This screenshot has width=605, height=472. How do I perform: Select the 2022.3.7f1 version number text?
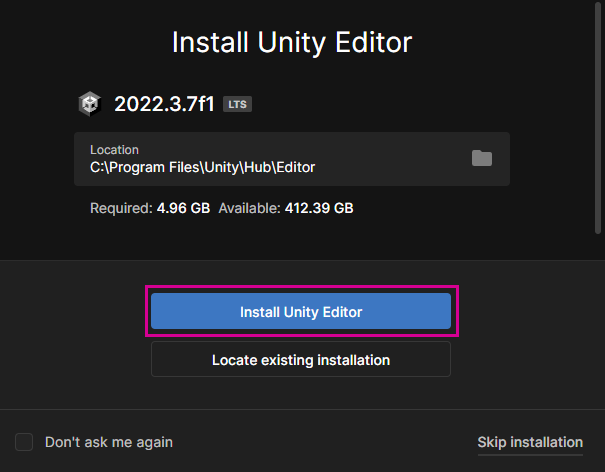[x=164, y=104]
